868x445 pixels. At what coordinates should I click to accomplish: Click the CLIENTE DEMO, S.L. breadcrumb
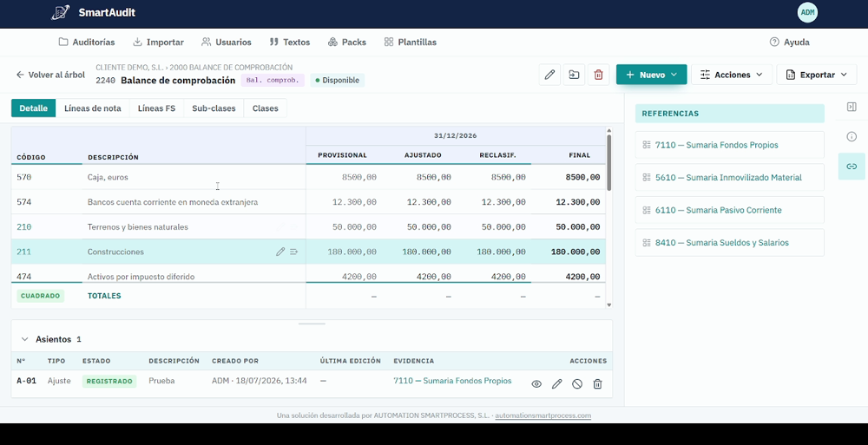(129, 68)
